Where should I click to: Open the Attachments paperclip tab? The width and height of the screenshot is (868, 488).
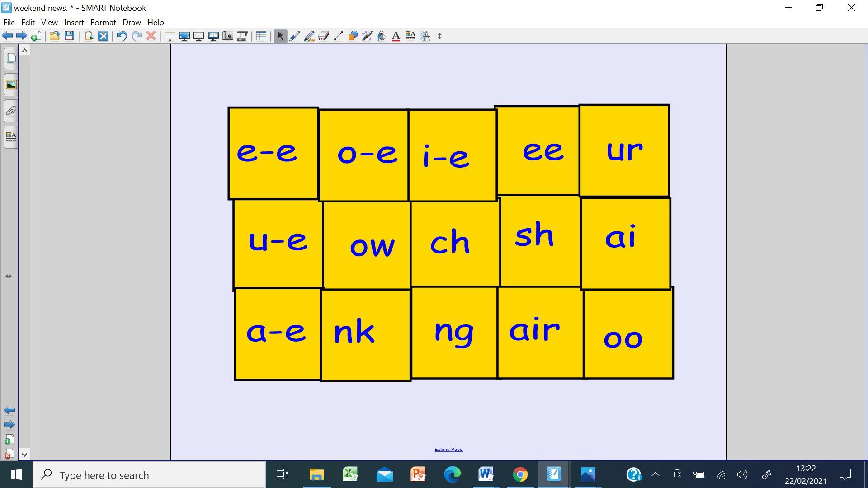click(11, 111)
